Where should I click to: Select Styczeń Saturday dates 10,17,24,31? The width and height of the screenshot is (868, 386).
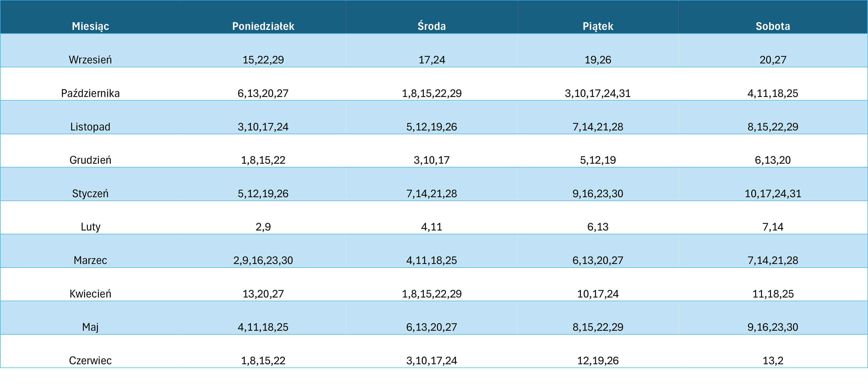click(773, 193)
